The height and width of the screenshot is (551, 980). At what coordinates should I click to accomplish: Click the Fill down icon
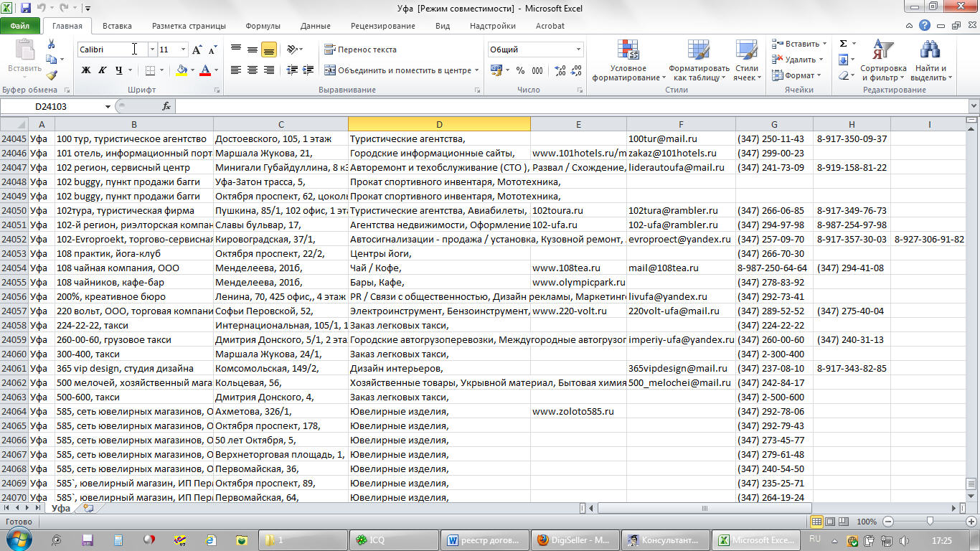pyautogui.click(x=843, y=60)
